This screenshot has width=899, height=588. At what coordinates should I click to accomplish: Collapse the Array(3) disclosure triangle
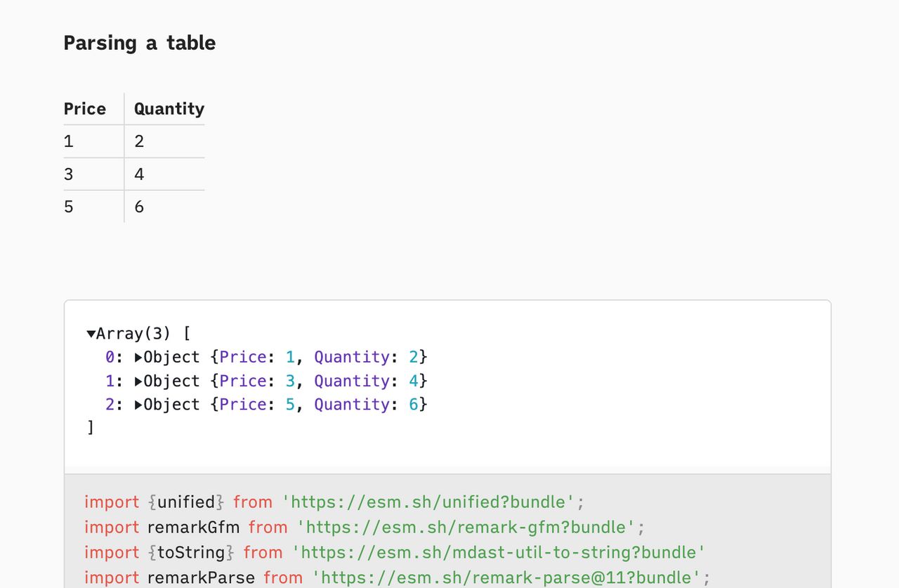pyautogui.click(x=91, y=333)
